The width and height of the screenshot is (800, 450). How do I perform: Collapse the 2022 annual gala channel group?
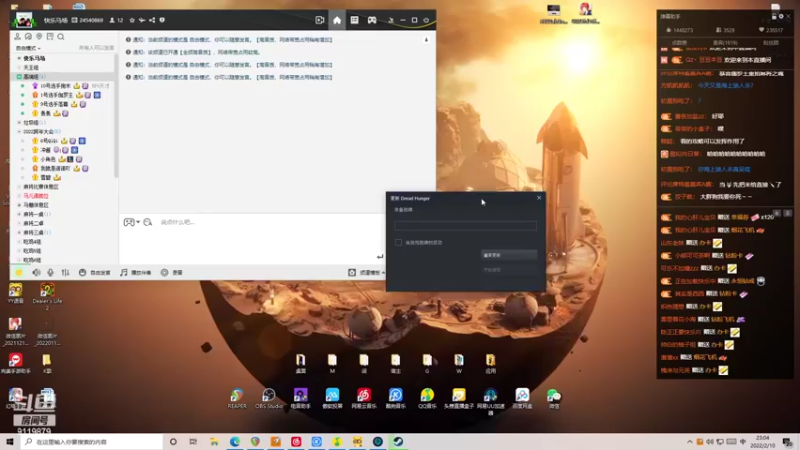[x=19, y=132]
